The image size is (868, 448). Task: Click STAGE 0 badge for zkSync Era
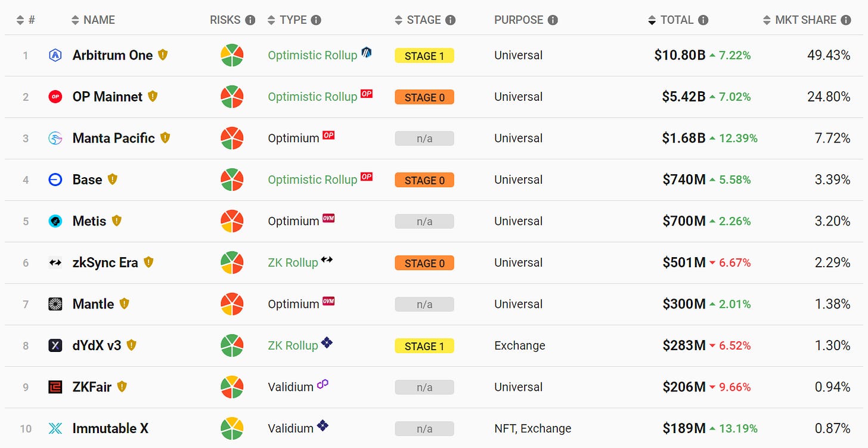[x=424, y=263]
